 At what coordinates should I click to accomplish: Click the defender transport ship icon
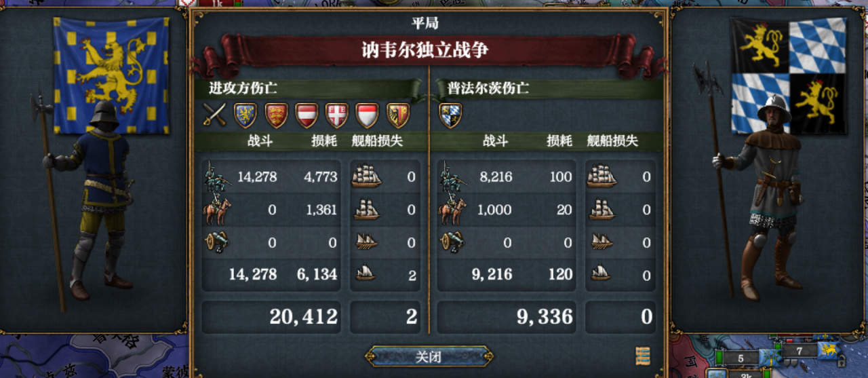pos(601,273)
